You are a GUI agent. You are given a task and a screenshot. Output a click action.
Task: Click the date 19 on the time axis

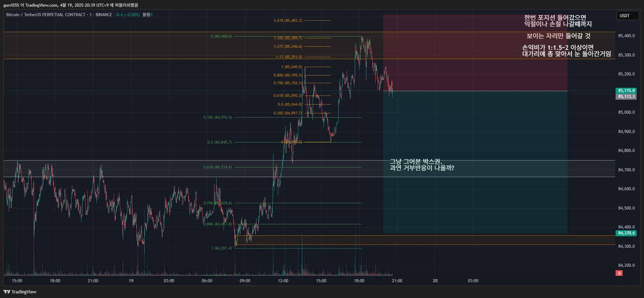point(131,281)
